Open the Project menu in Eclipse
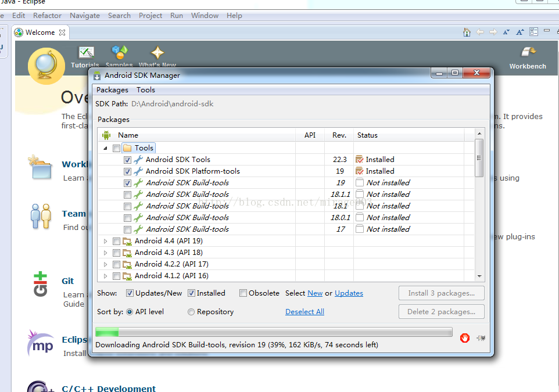The height and width of the screenshot is (392, 559). [150, 16]
